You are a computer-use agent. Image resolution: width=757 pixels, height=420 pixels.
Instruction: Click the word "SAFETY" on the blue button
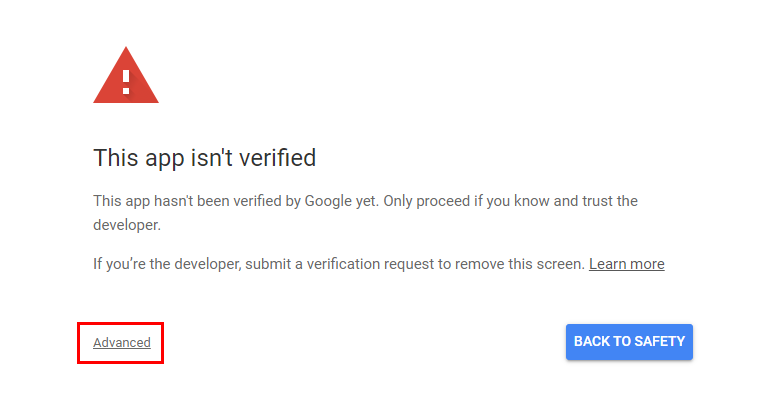click(659, 341)
